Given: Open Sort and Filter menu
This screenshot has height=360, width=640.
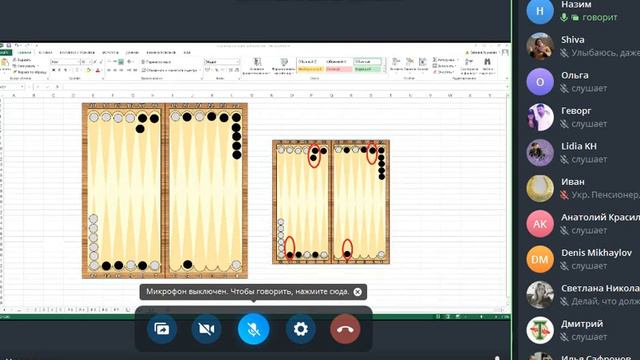Looking at the screenshot, I should pyautogui.click(x=469, y=67).
